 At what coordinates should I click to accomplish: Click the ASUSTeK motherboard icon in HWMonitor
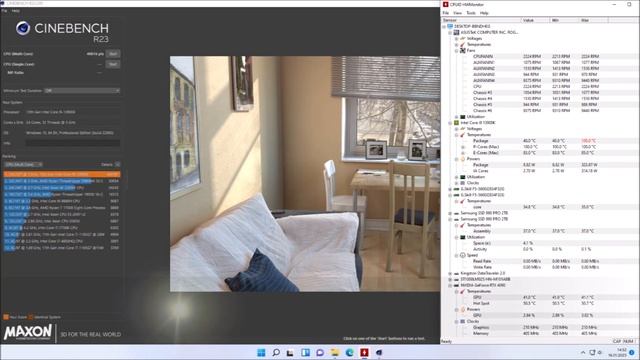tap(456, 32)
